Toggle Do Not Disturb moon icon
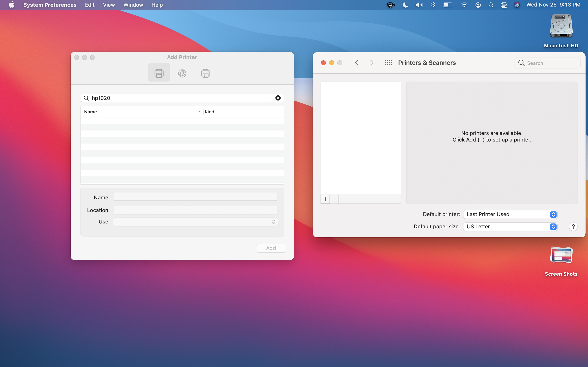This screenshot has height=367, width=588. coord(405,5)
